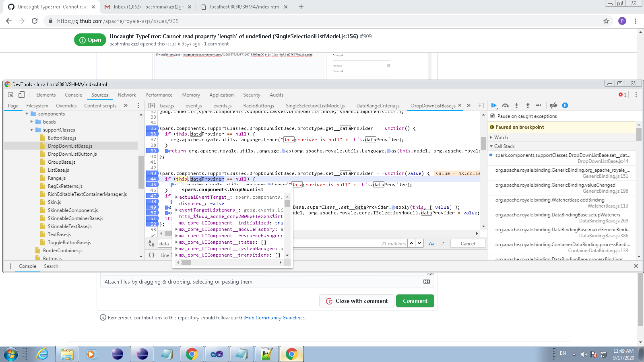This screenshot has height=362, width=644.
Task: Toggle breakpoint on line 43
Action: [152, 173]
